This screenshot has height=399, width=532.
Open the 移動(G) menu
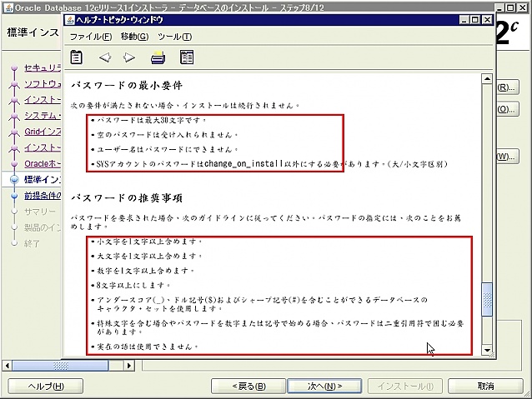pyautogui.click(x=135, y=37)
